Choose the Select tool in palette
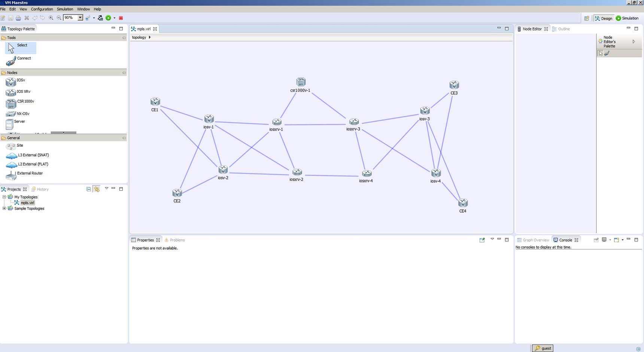Screen dimensions: 644x352 coord(21,48)
